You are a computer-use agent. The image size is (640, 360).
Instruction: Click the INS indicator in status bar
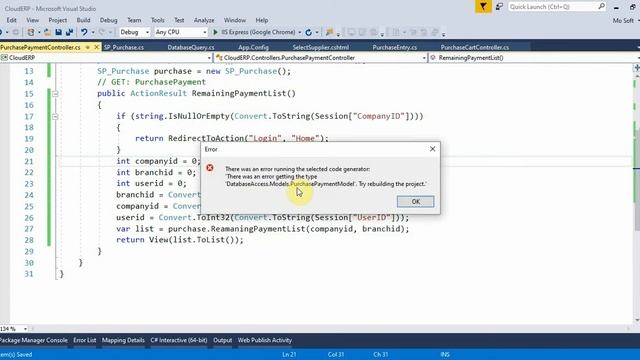[x=445, y=354]
